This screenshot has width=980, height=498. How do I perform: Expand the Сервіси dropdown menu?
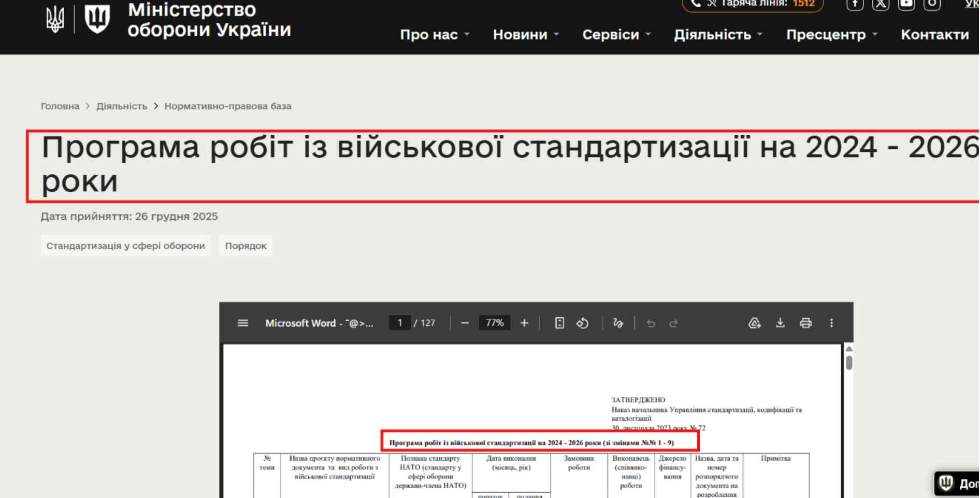click(x=616, y=35)
